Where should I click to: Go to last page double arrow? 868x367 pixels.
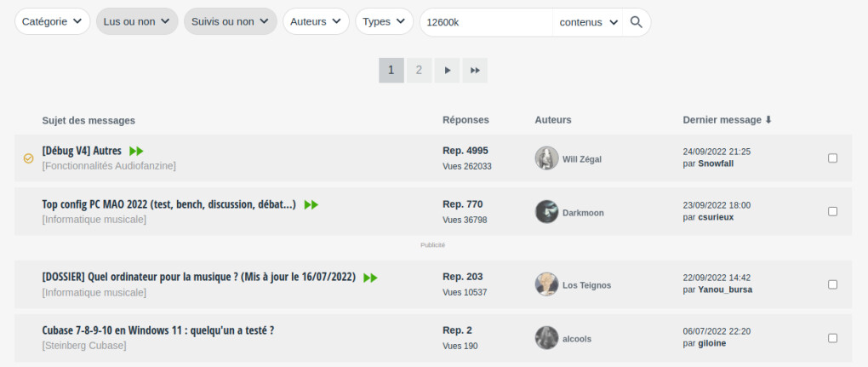(x=475, y=71)
